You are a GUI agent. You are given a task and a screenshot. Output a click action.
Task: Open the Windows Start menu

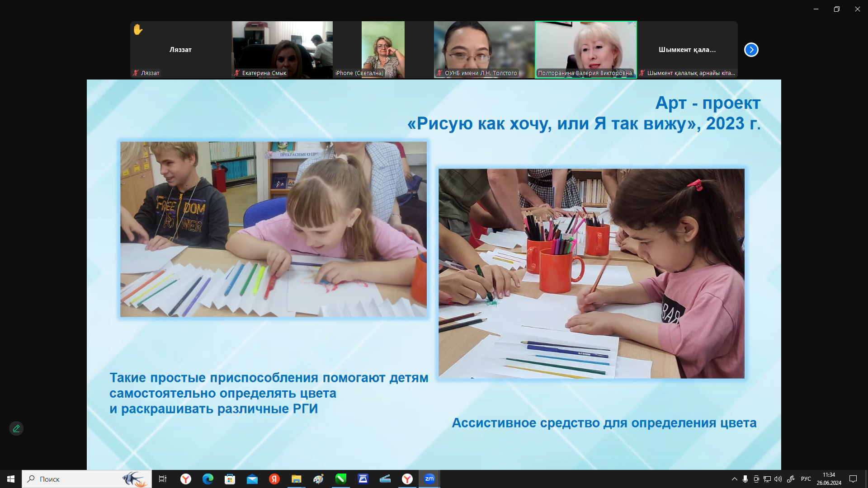pos(11,479)
